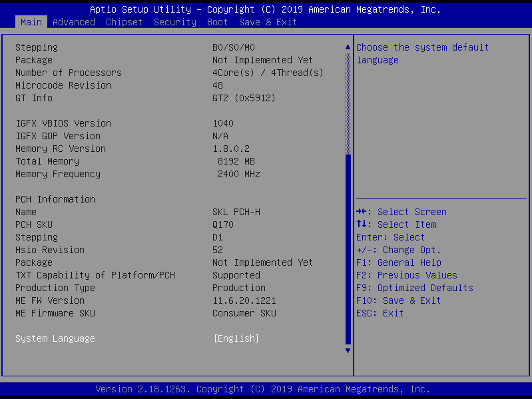This screenshot has width=532, height=399.
Task: Open the Chipset tab
Action: click(x=125, y=22)
